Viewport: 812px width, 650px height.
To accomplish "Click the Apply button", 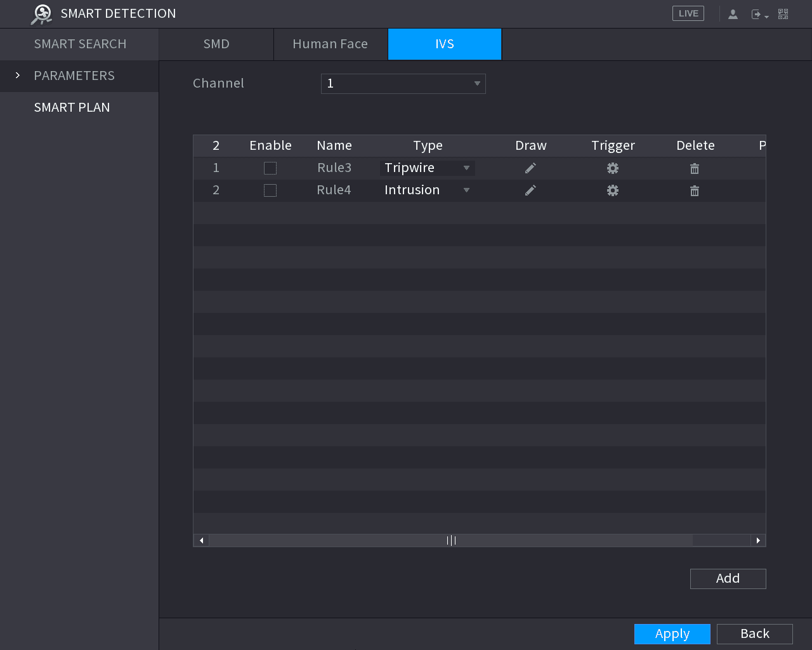I will 672,634.
